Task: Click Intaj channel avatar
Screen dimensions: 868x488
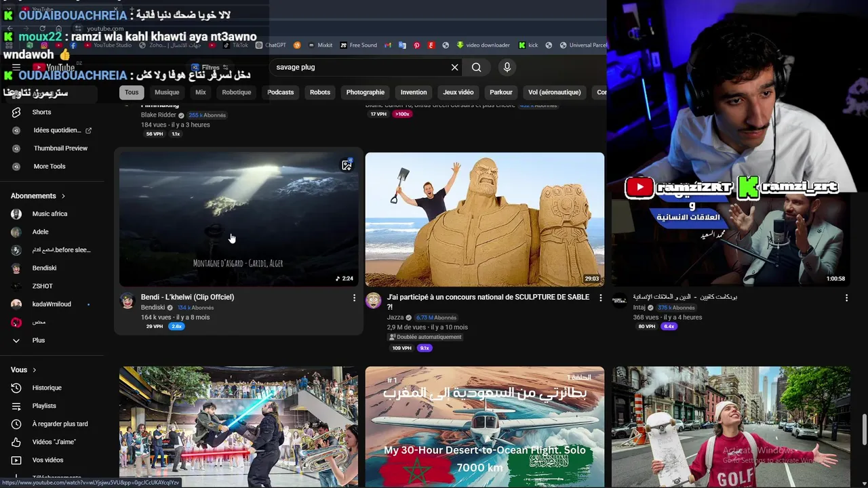Action: [x=620, y=301]
